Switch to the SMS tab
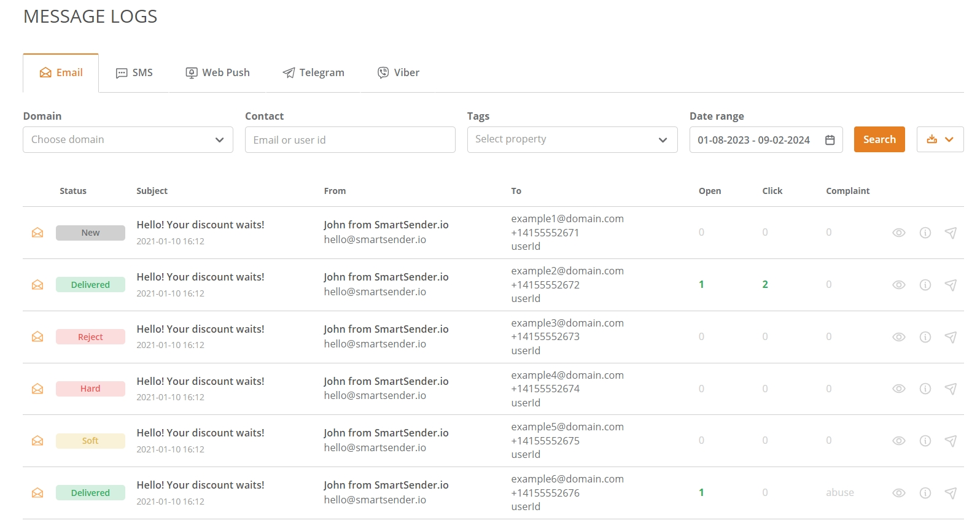980x523 pixels. 134,72
